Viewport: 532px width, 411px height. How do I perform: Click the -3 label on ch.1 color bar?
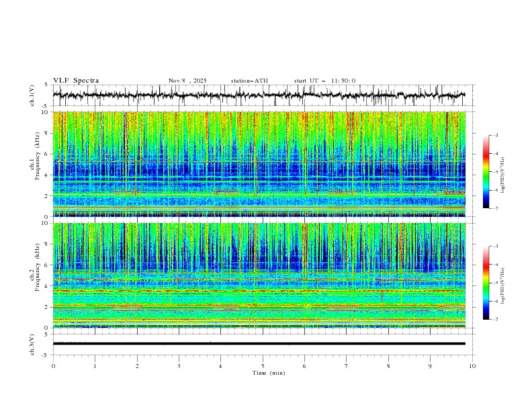496,135
